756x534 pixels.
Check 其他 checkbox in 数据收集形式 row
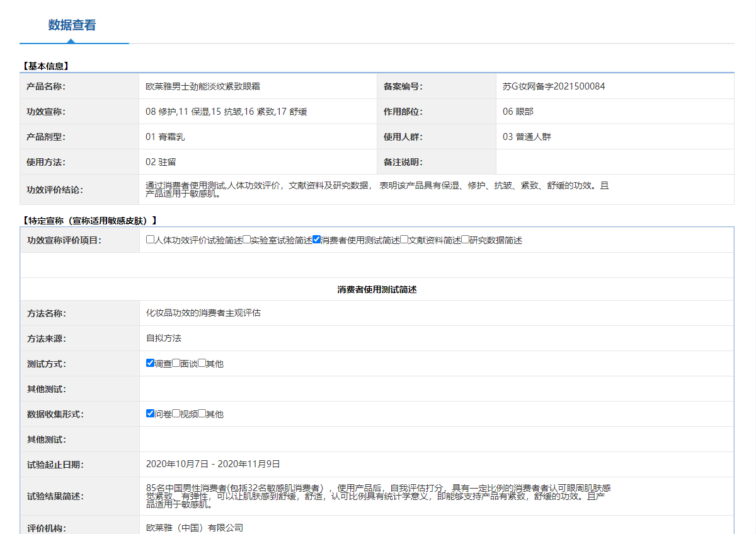[x=202, y=414]
